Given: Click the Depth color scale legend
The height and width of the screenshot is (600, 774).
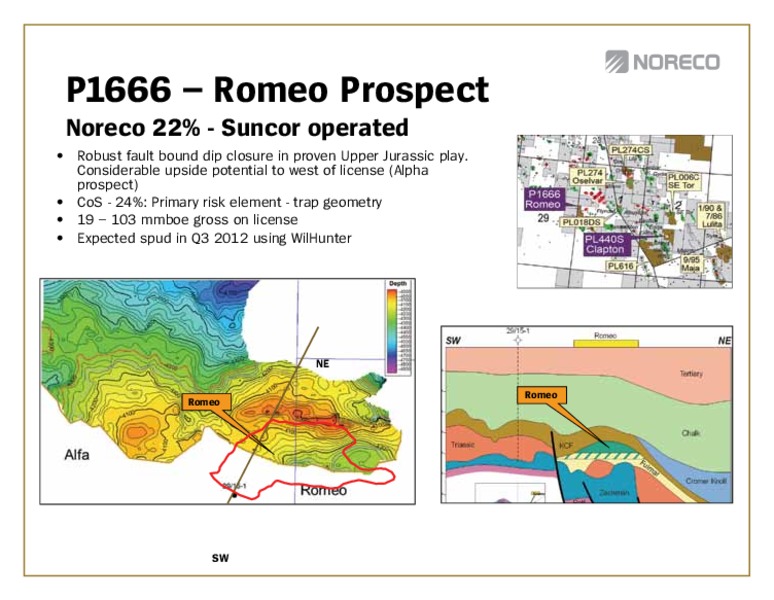Looking at the screenshot, I should coord(398,328).
